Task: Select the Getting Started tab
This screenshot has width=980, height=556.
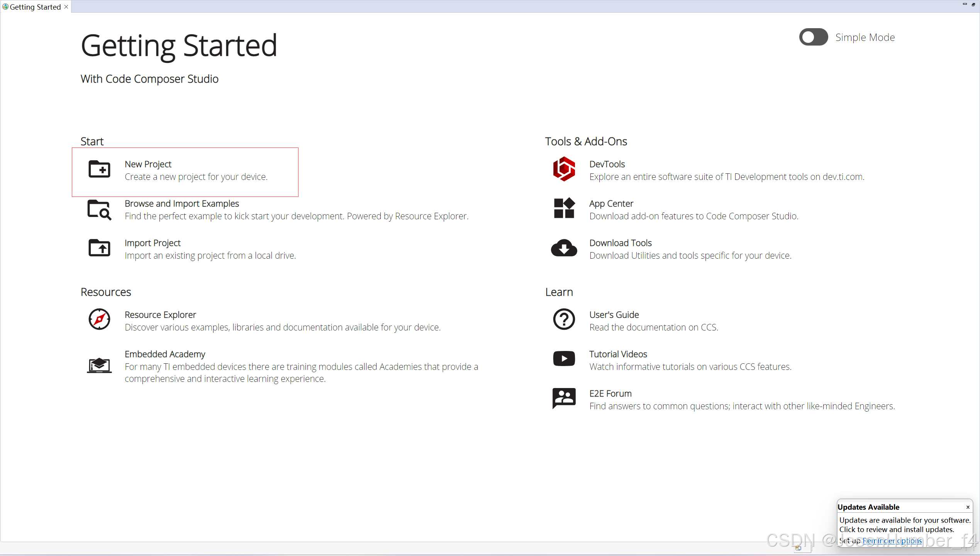Action: (35, 7)
